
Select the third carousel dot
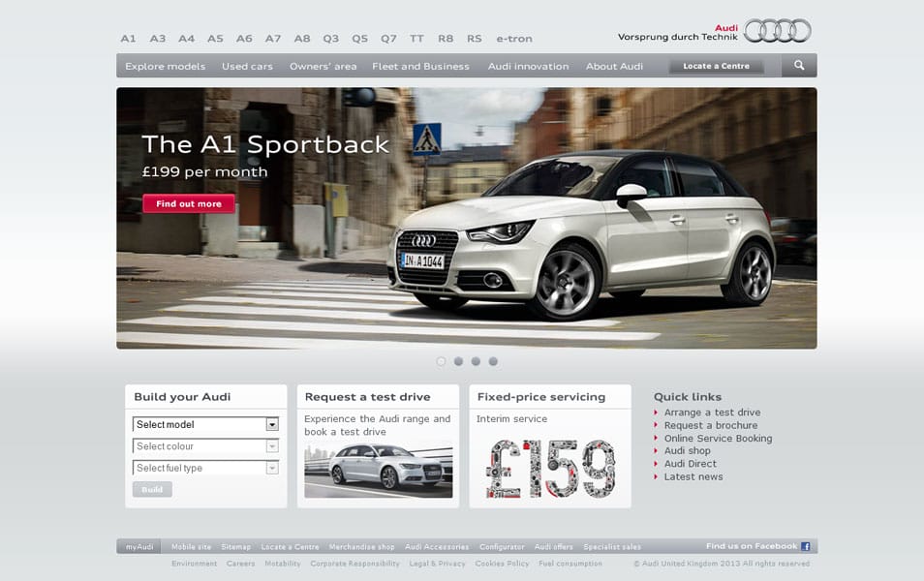[x=476, y=361]
